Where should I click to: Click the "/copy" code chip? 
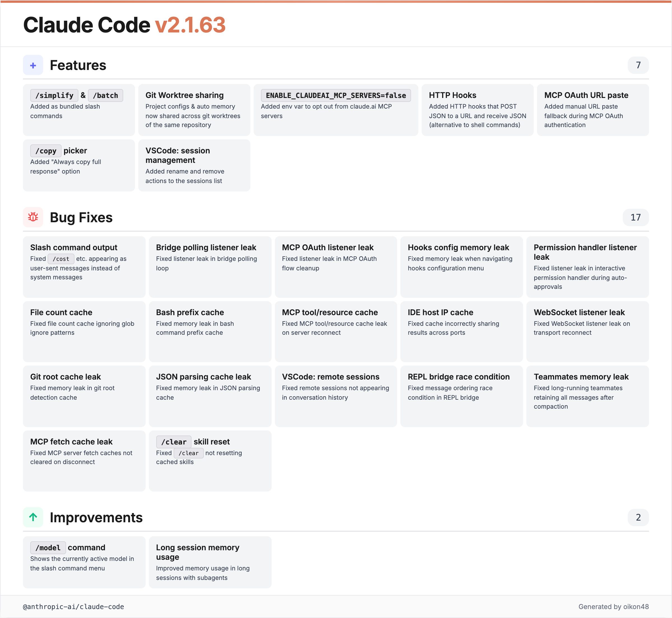[x=46, y=151]
